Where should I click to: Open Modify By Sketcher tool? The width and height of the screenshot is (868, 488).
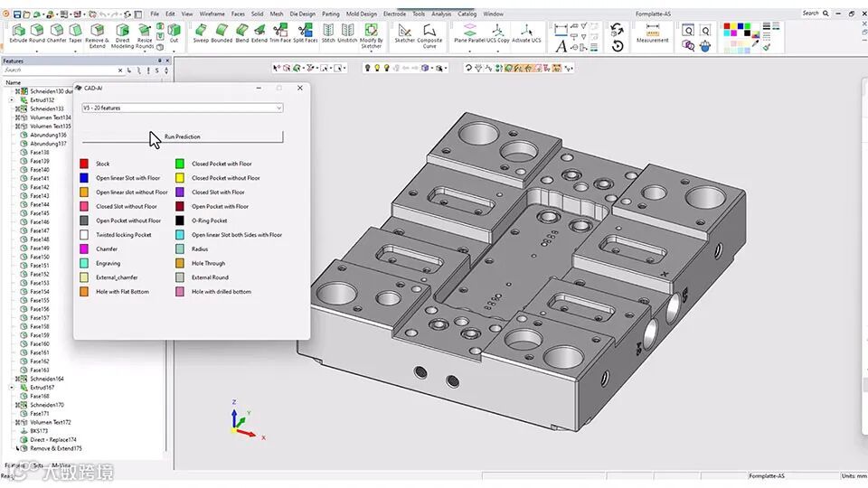click(x=371, y=36)
